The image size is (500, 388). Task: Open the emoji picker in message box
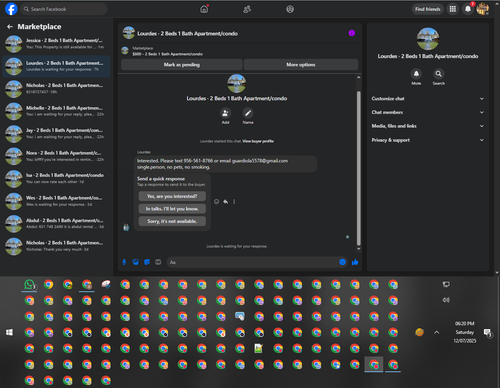click(x=342, y=262)
